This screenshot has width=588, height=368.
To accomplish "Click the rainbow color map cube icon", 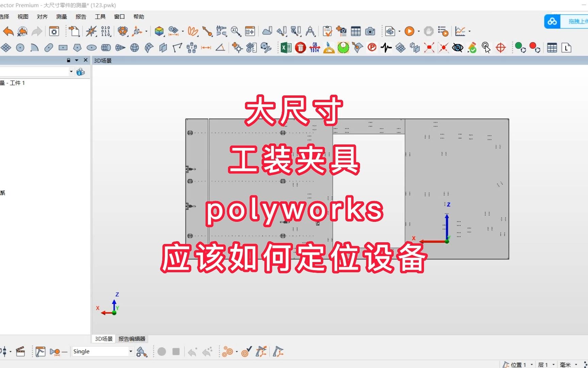I will tap(159, 31).
